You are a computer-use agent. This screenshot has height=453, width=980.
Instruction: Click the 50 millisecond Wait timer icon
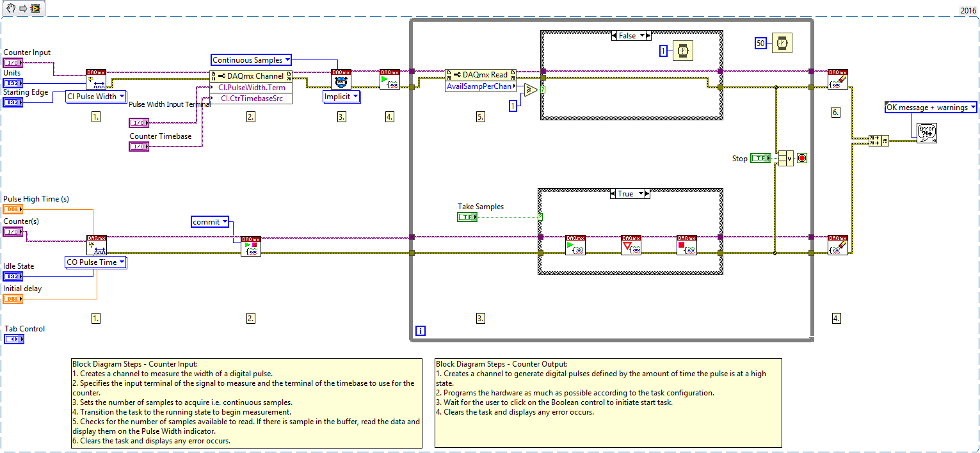click(x=782, y=43)
